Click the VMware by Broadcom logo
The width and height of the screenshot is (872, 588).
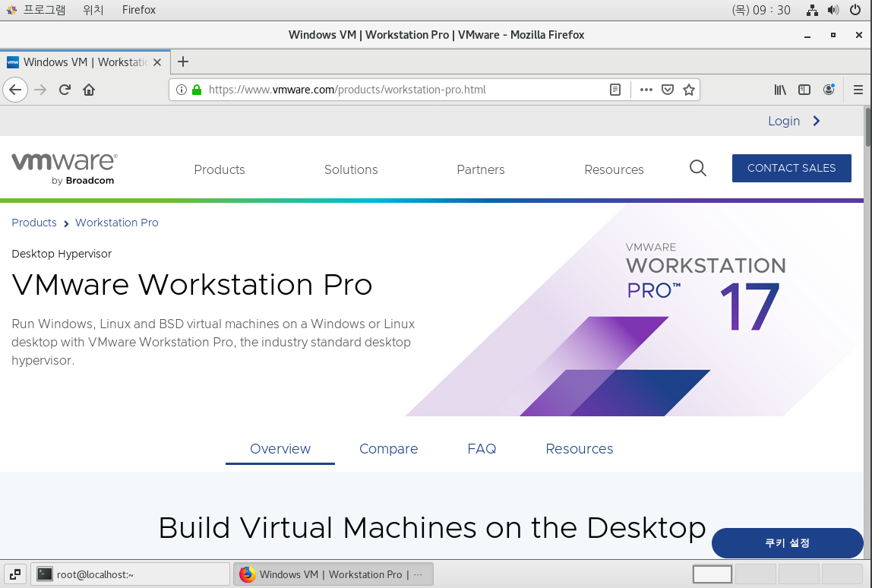[x=65, y=169]
